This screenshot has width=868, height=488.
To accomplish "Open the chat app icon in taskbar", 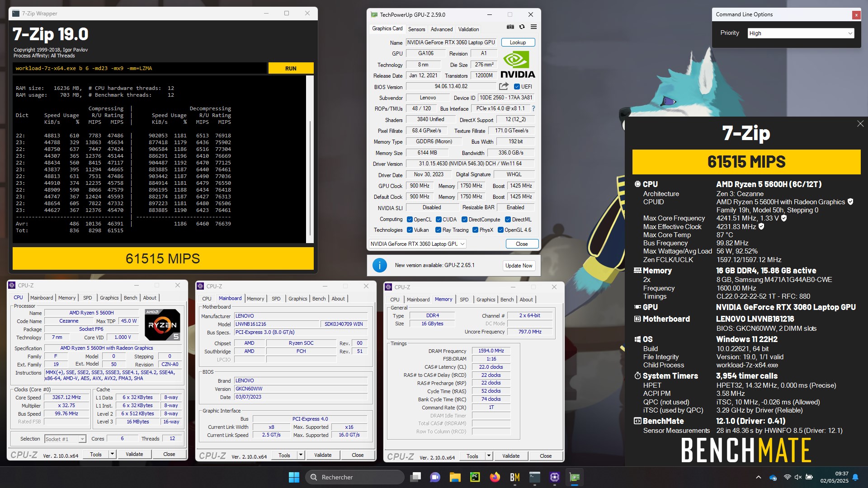I will point(435,477).
